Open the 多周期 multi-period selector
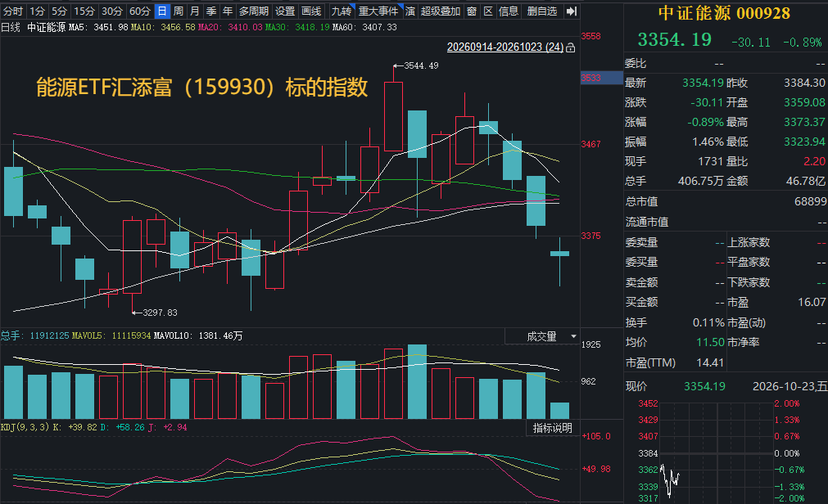The image size is (828, 504). pos(253,11)
